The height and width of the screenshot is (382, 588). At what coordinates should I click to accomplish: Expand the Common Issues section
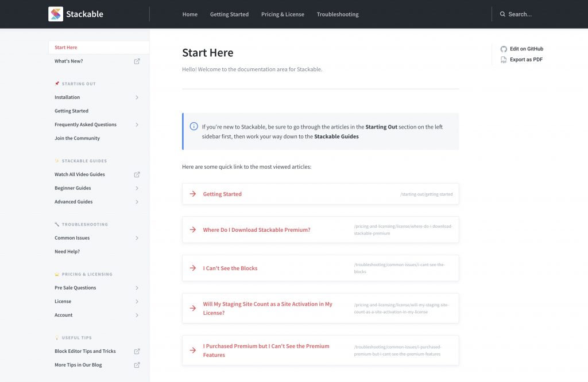[137, 237]
